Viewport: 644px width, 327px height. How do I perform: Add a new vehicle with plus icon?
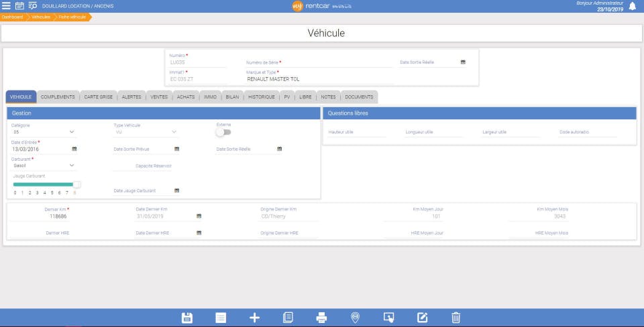[x=254, y=318]
